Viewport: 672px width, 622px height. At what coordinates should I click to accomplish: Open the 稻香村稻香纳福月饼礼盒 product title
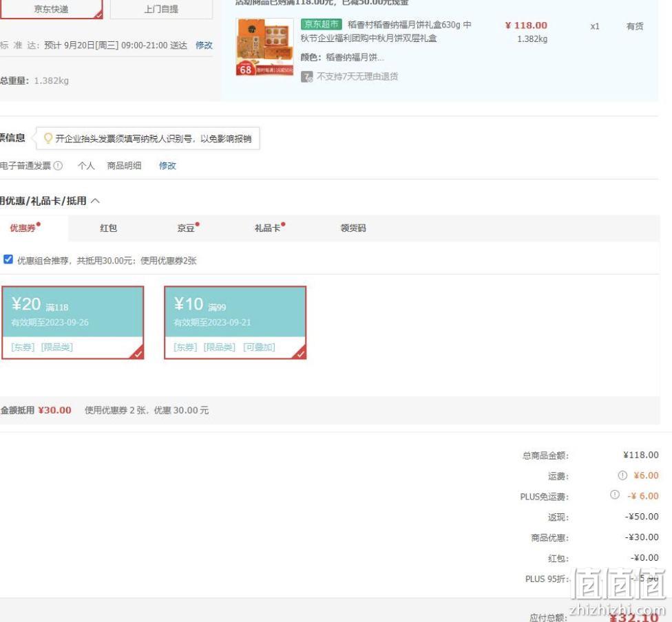tap(386, 31)
